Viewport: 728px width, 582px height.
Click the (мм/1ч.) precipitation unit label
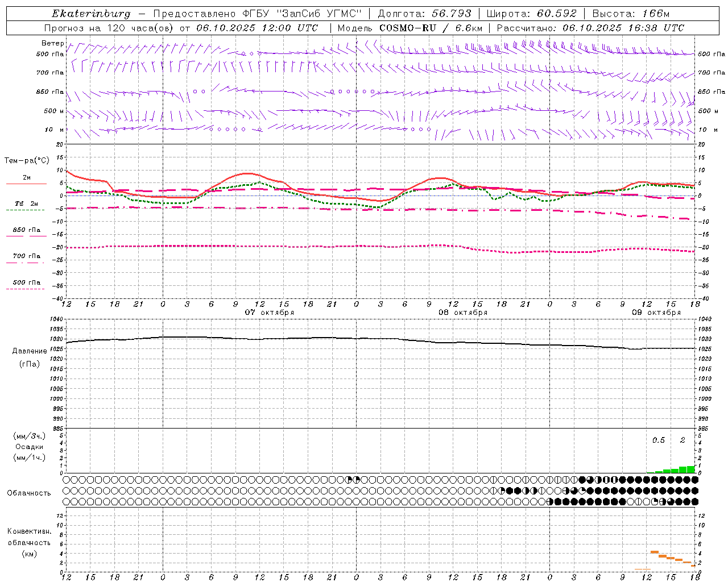pyautogui.click(x=30, y=458)
